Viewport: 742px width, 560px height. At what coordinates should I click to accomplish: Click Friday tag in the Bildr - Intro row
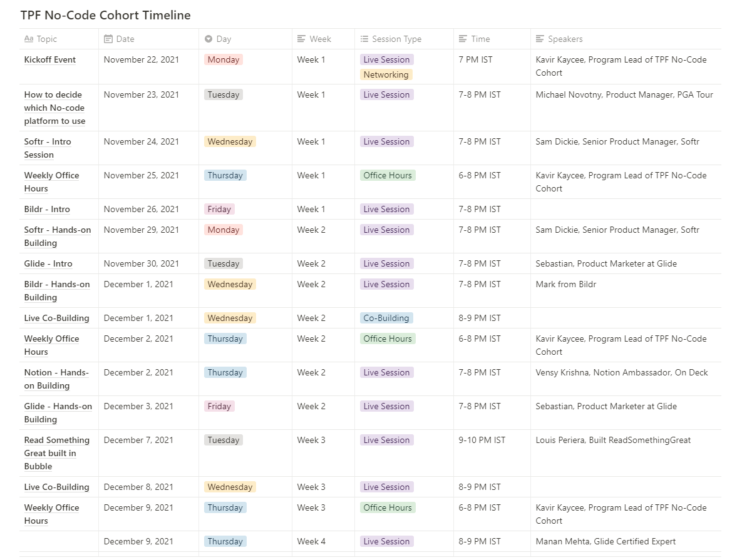(x=219, y=209)
